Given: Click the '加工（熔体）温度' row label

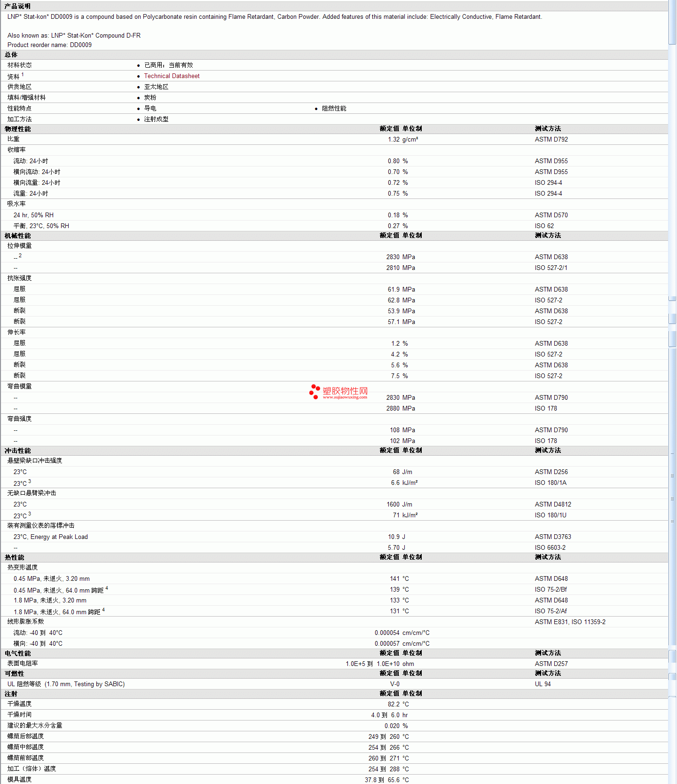Looking at the screenshot, I should [x=31, y=768].
